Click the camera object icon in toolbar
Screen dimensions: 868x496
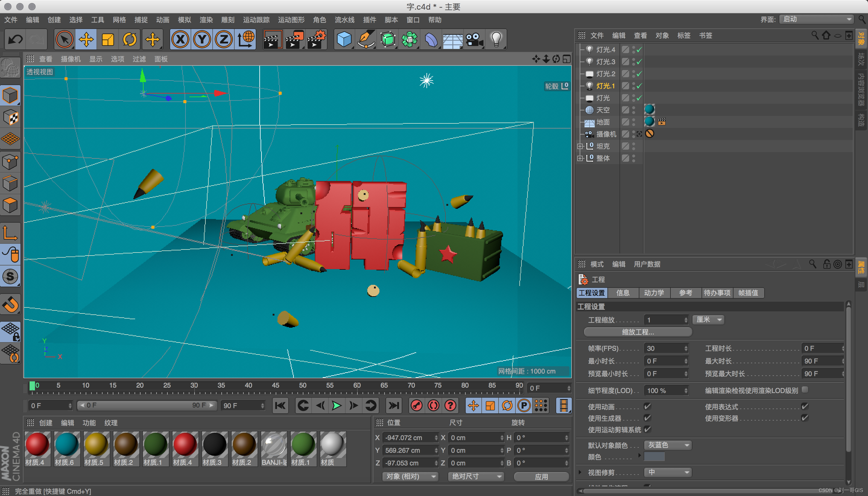click(474, 40)
